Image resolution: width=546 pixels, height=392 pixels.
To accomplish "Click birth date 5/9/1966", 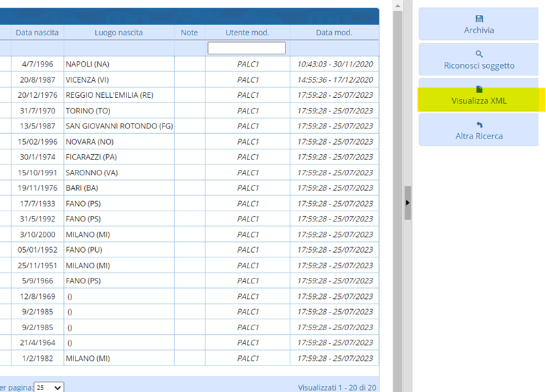I will 37,281.
